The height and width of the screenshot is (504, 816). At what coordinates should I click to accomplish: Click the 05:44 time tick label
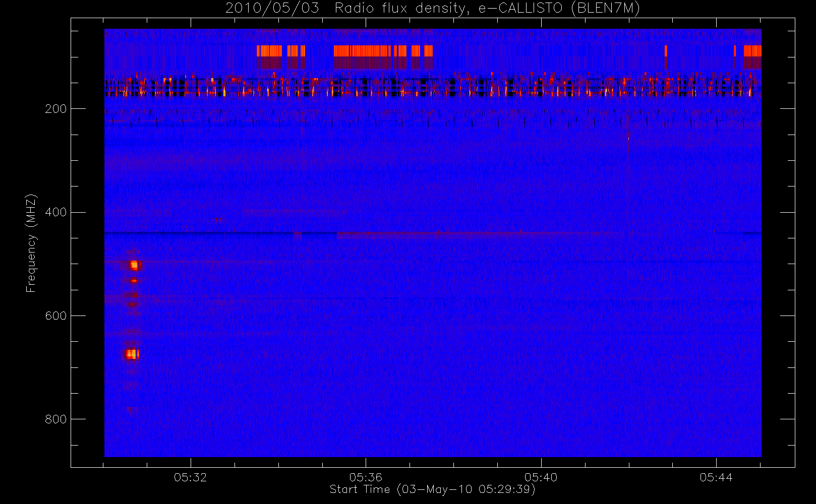point(716,477)
